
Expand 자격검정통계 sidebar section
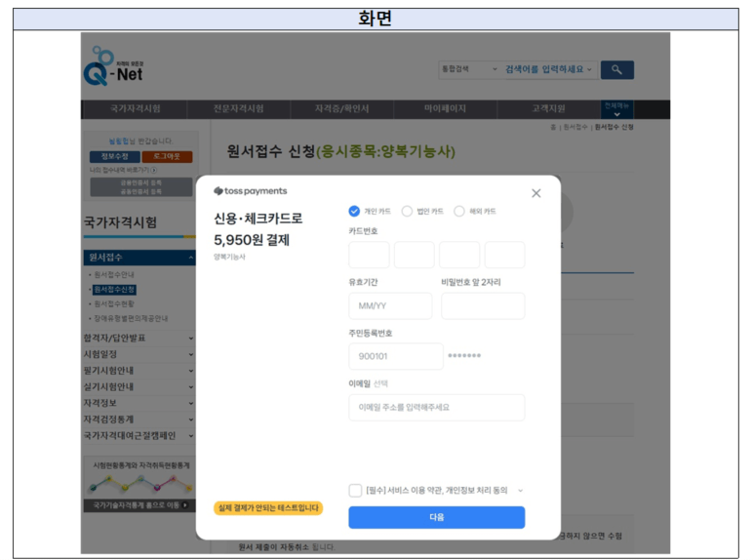(x=139, y=420)
